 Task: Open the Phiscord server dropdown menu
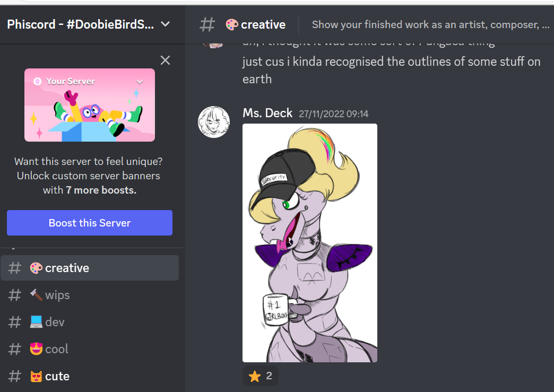point(165,24)
